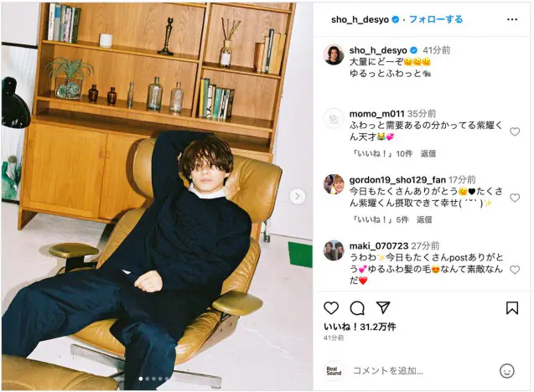Show the 31.2万件 likes list
Image resolution: width=534 pixels, height=392 pixels.
360,327
